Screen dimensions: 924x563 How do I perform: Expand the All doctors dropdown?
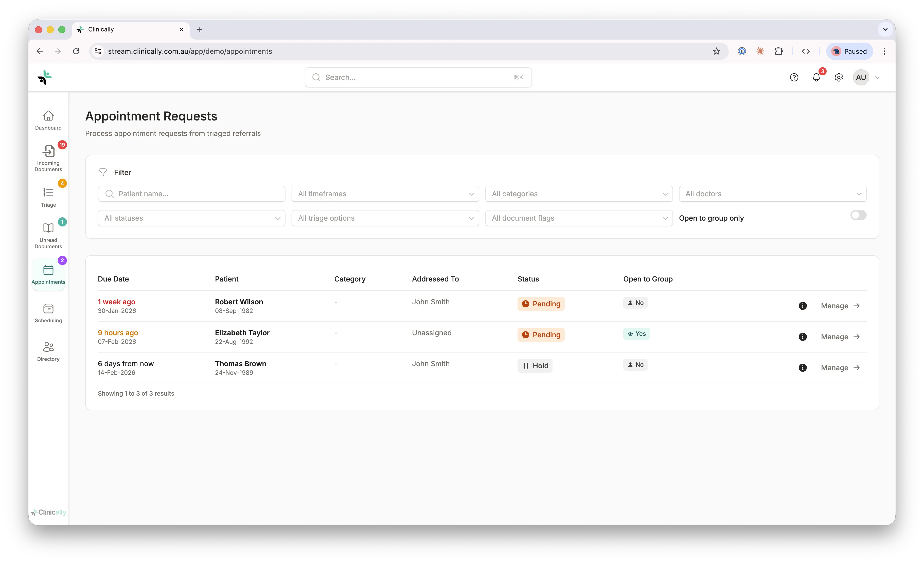[772, 194]
